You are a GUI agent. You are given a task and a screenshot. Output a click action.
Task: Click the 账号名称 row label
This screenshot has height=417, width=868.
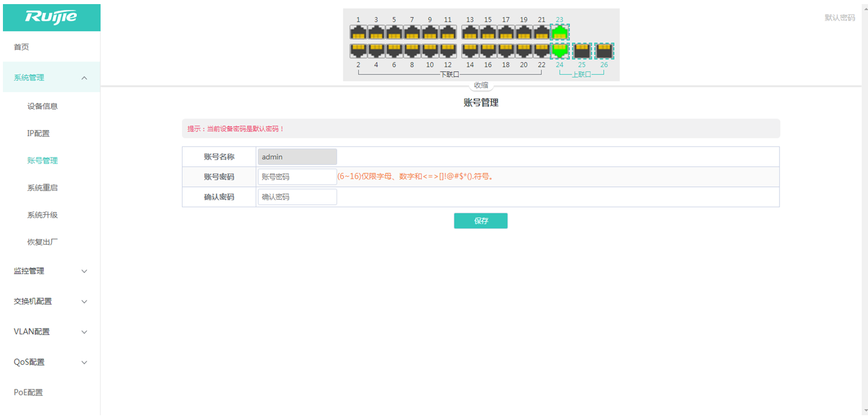[x=219, y=157]
